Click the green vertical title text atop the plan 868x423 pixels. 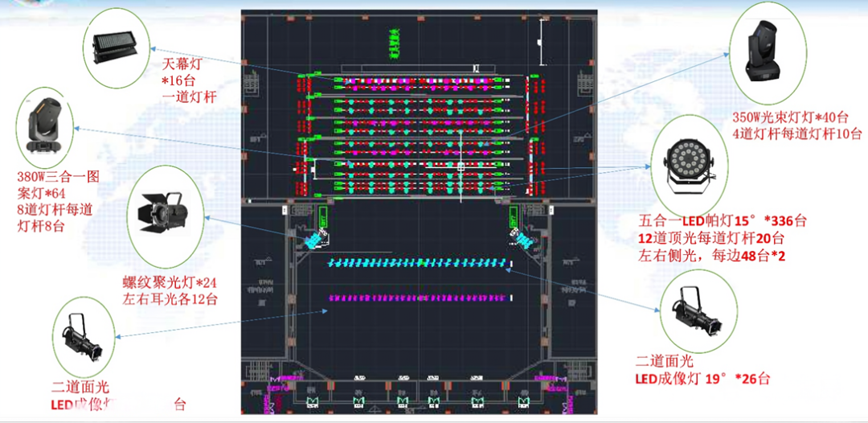pos(394,46)
